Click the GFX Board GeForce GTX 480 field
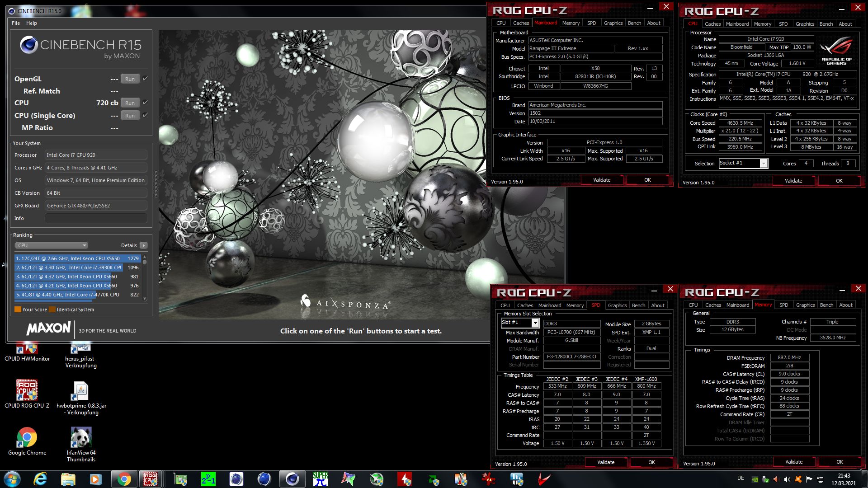 [96, 206]
